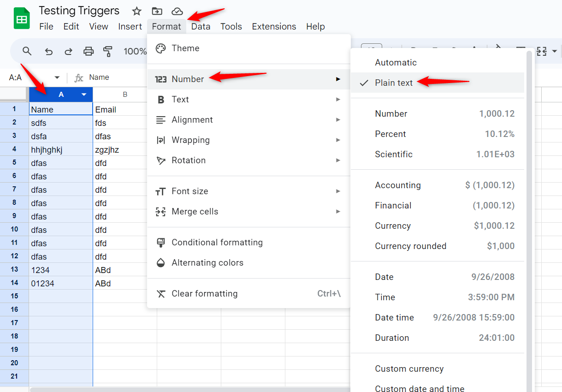Viewport: 562px width, 392px height.
Task: Open the Insert menu
Action: pos(130,26)
